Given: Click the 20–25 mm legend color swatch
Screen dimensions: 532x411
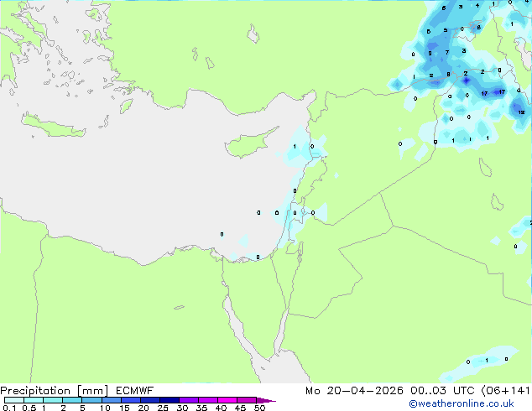Looking at the screenshot, I should [150, 400].
